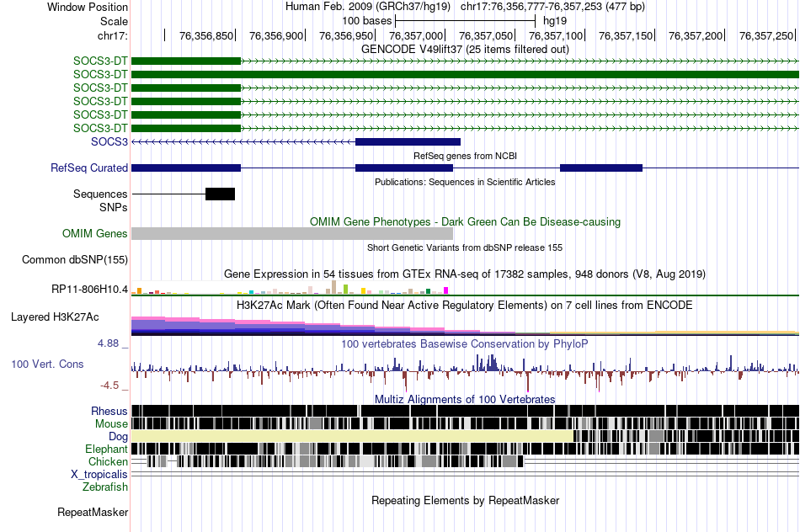Open the 'OMIM Gene Phenotypes' track title
Screen dimensions: 800x532
coord(465,222)
